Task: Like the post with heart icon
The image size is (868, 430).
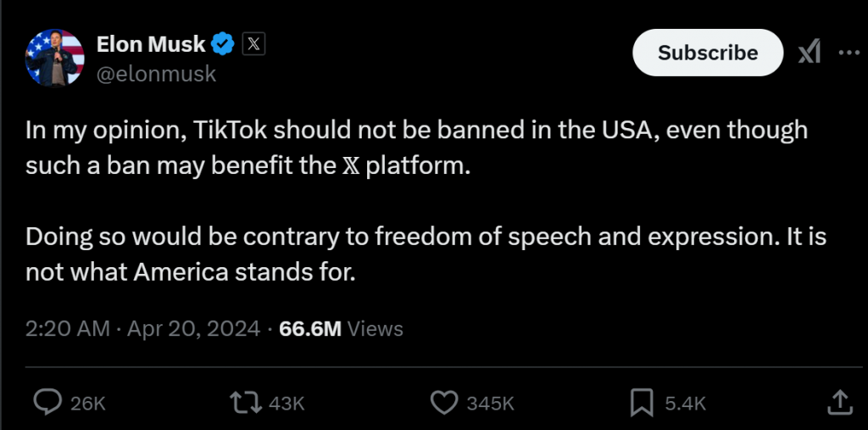Action: click(444, 402)
